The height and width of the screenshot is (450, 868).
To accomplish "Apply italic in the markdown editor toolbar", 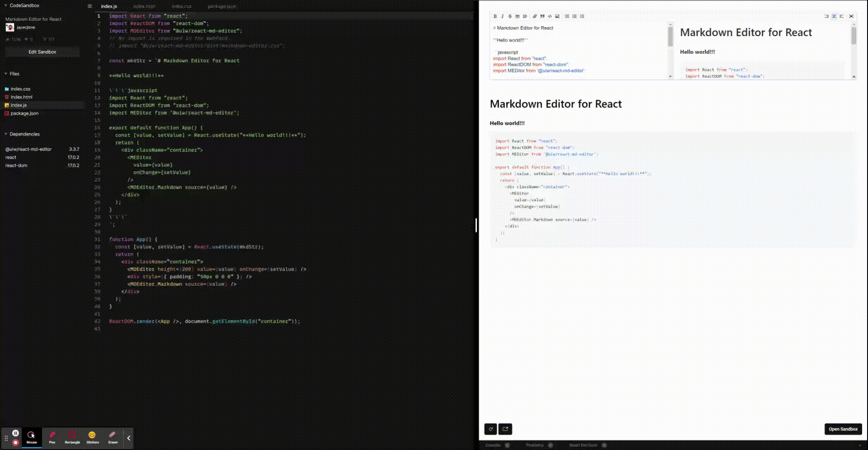I will (502, 16).
